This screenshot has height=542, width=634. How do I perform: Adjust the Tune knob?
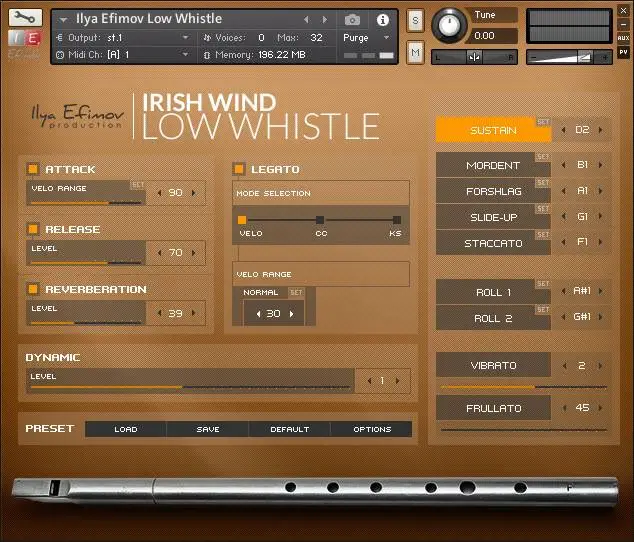click(x=449, y=25)
